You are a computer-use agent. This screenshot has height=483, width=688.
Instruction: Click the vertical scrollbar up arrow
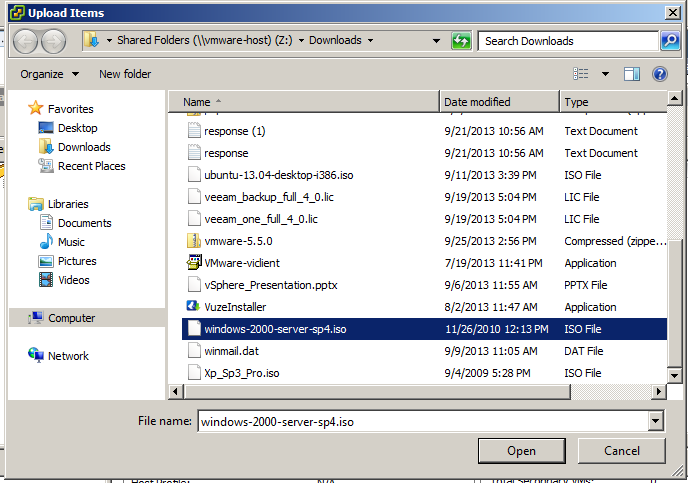coord(674,98)
